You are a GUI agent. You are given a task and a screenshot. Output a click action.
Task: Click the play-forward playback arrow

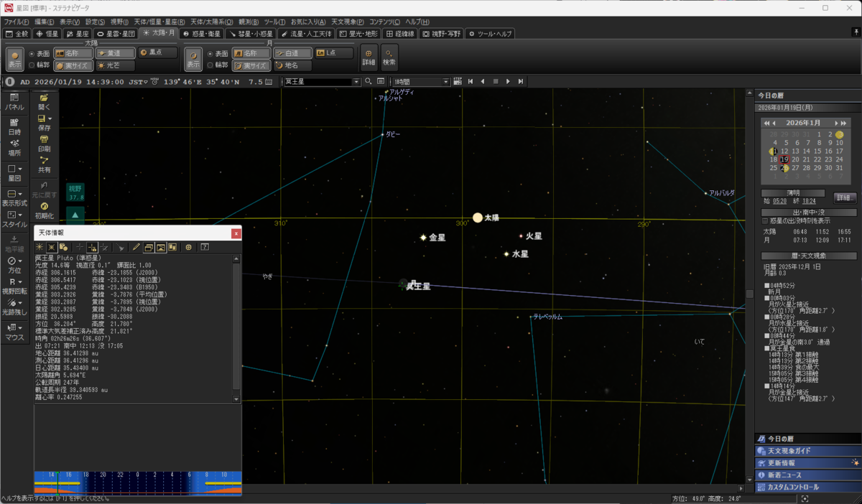click(x=509, y=82)
